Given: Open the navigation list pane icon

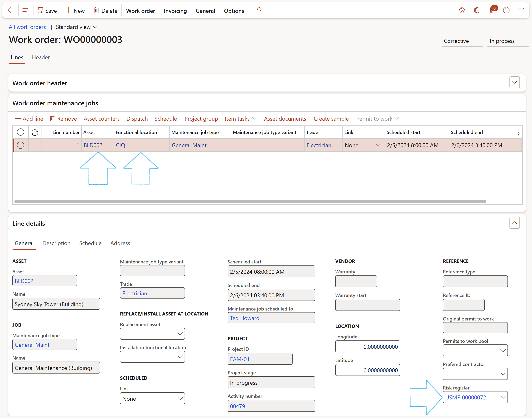Looking at the screenshot, I should click(x=26, y=10).
